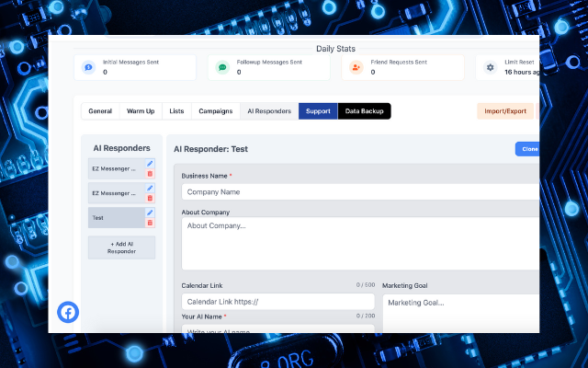Image resolution: width=588 pixels, height=368 pixels.
Task: Click the 16 hours ago text
Action: pos(522,72)
